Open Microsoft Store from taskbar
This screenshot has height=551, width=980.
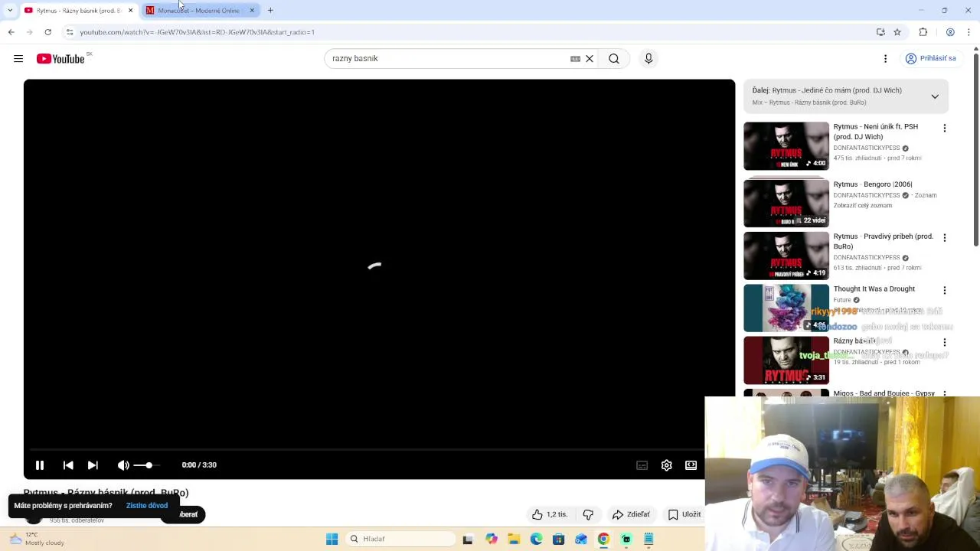click(x=558, y=539)
